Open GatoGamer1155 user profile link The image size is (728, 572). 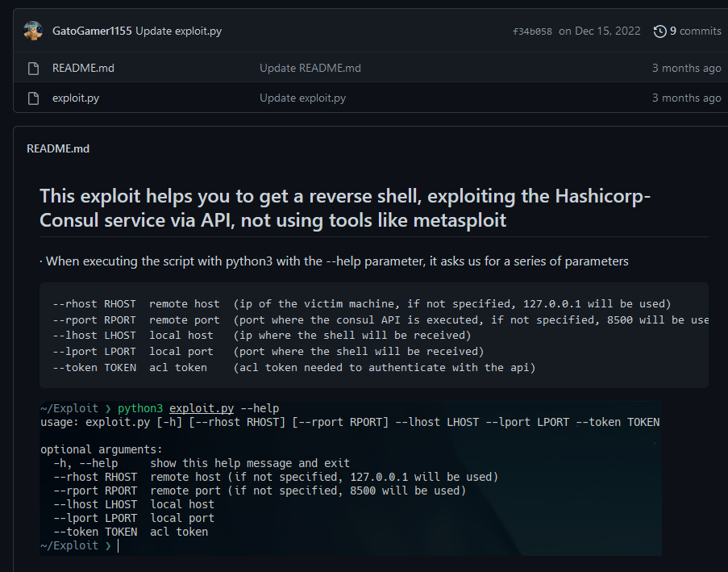[92, 31]
